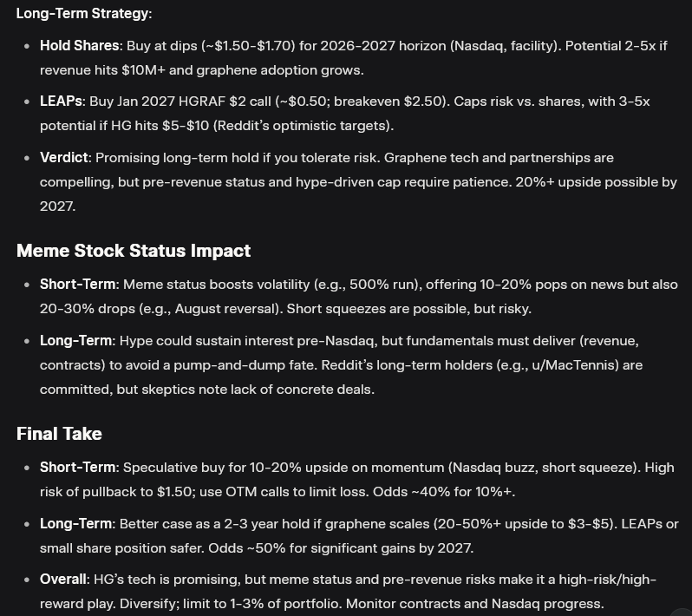Click the "Long-Term Strategy:" heading text
Viewport: 692px width, 616px height.
[83, 14]
